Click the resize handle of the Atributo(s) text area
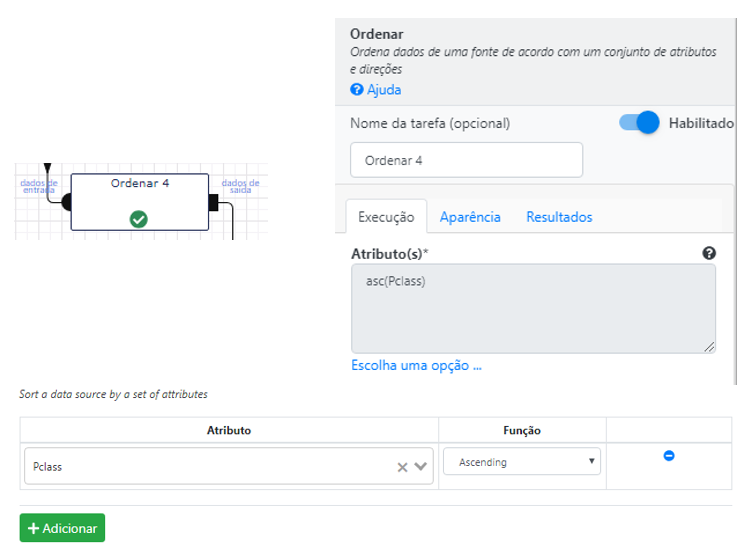747x554 pixels. point(709,347)
